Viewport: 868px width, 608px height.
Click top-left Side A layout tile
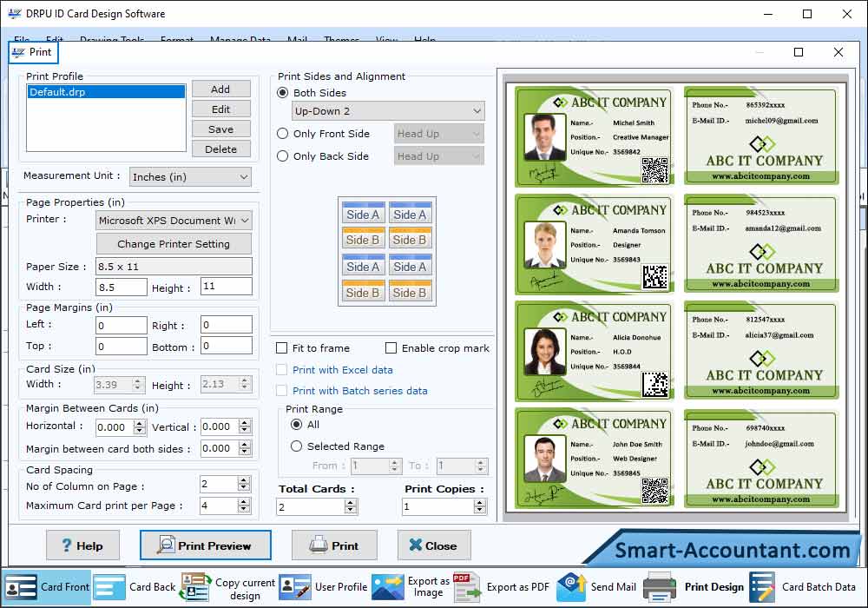point(363,214)
